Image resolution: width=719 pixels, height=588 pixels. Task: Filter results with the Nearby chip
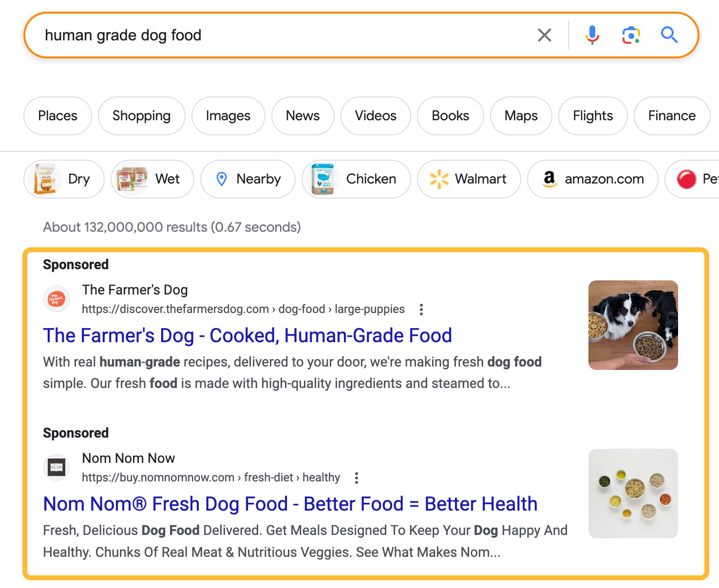[247, 179]
